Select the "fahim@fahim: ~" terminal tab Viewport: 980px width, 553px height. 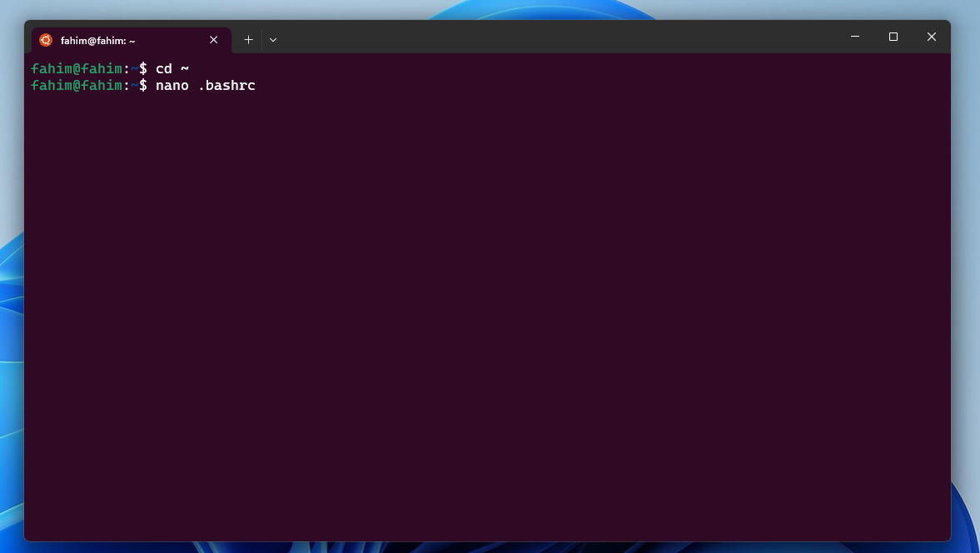[132, 40]
